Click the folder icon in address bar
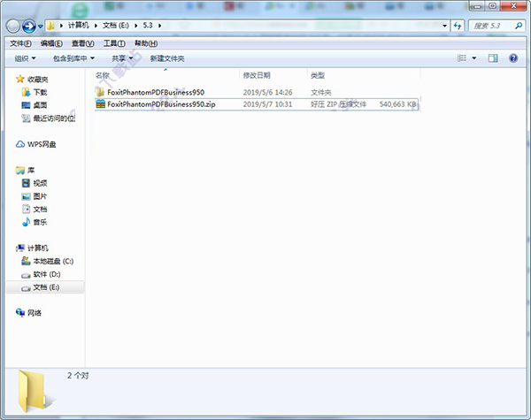Image resolution: width=531 pixels, height=420 pixels. (50, 26)
